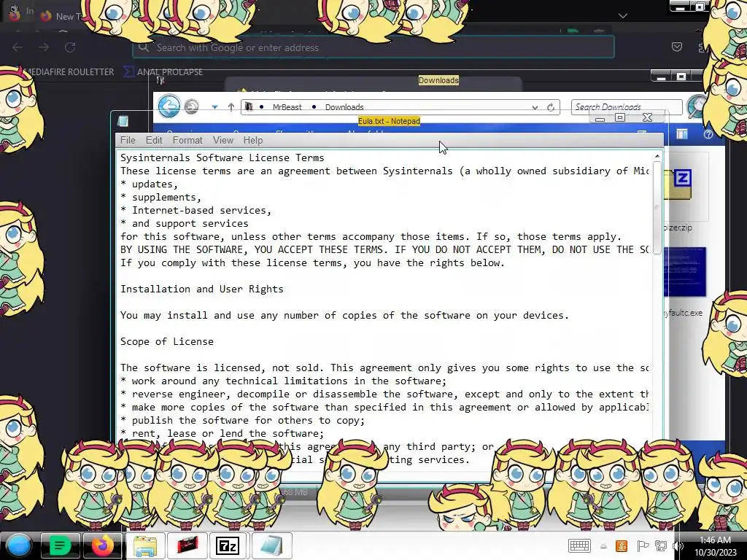This screenshot has width=747, height=560.
Task: Click the Pocket icon in Firefox toolbar
Action: click(676, 47)
